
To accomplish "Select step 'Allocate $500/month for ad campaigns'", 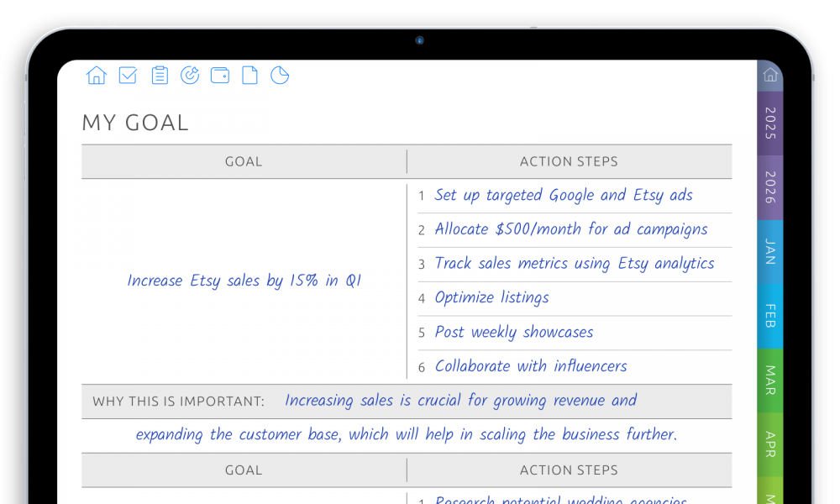I will [571, 230].
